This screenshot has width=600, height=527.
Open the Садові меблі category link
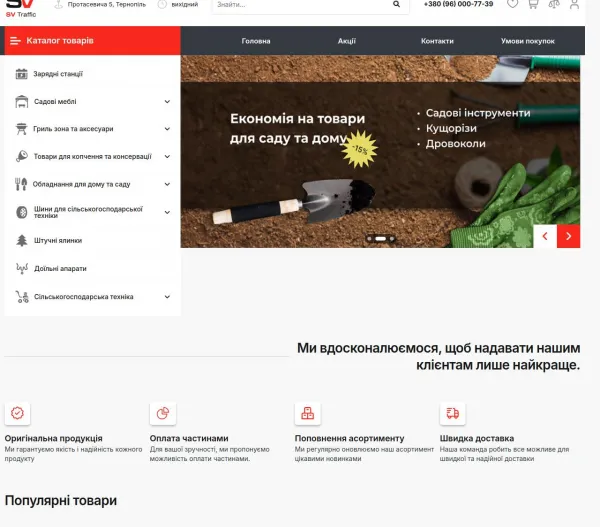coord(55,101)
